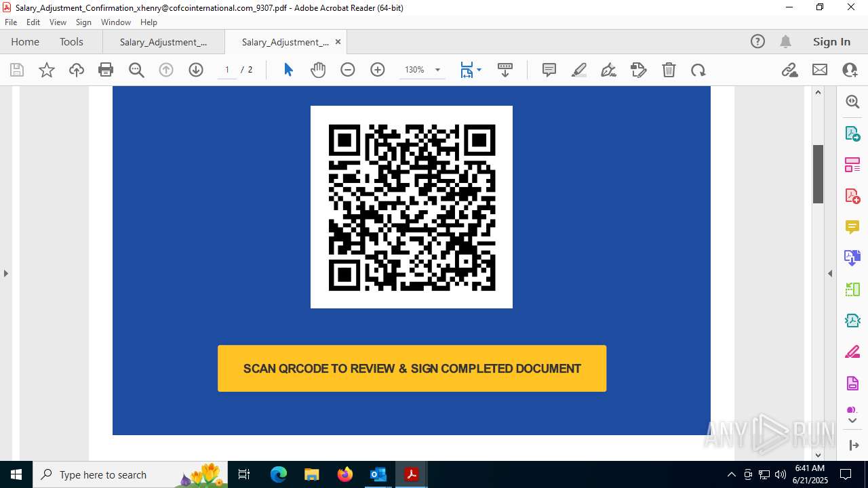Open the Export PDF tool in right pane
Screen dimensions: 868x488
(x=852, y=133)
